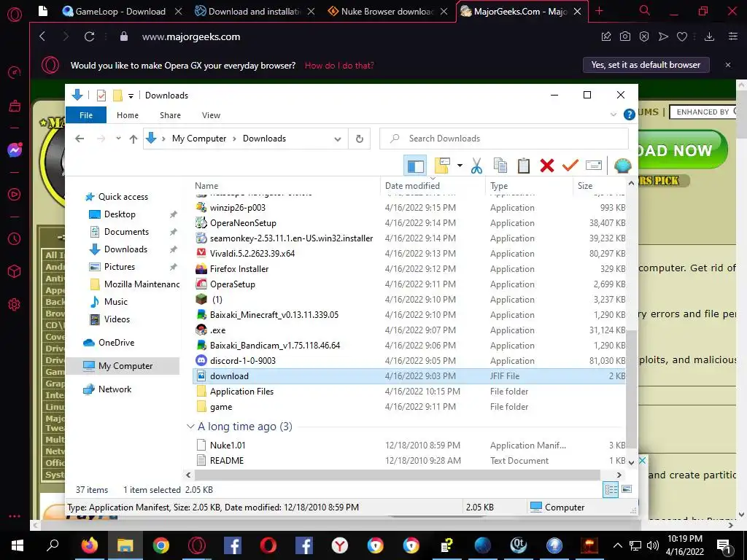This screenshot has width=747, height=560.
Task: Click heart bookmark icon in Opera address bar
Action: pyautogui.click(x=682, y=36)
